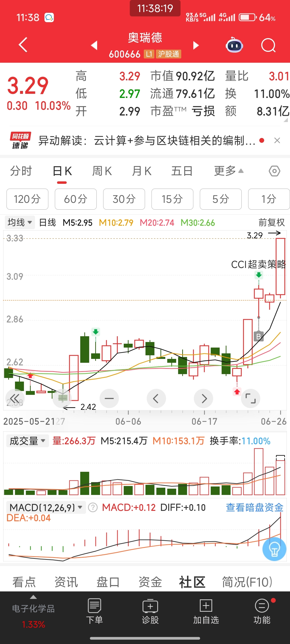Tap the fullscreen expand chart icon
The height and width of the screenshot is (644, 290).
pyautogui.click(x=250, y=398)
